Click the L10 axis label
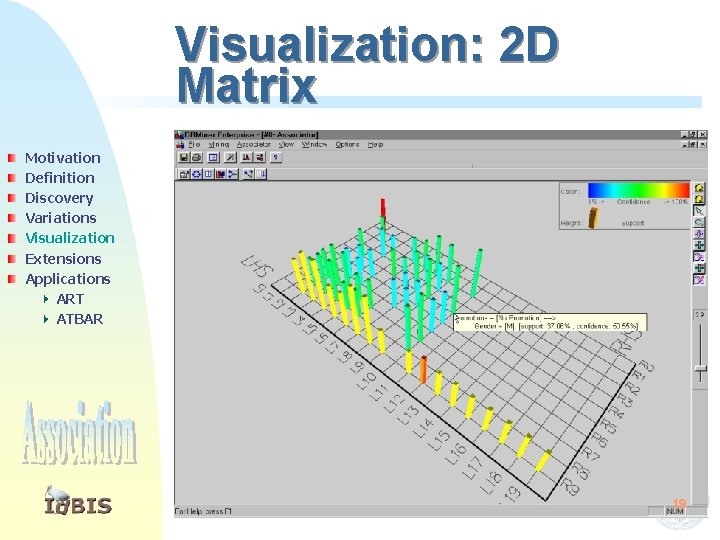 click(x=366, y=382)
